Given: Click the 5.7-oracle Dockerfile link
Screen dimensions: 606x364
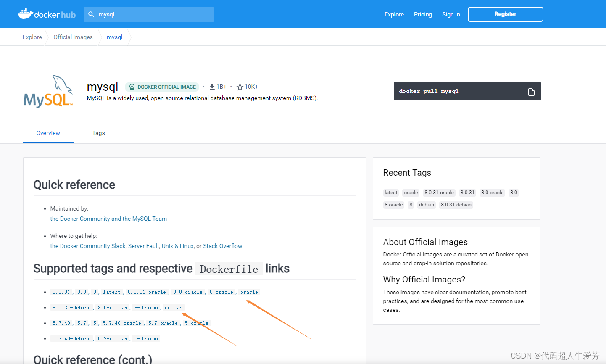Looking at the screenshot, I should [x=163, y=323].
